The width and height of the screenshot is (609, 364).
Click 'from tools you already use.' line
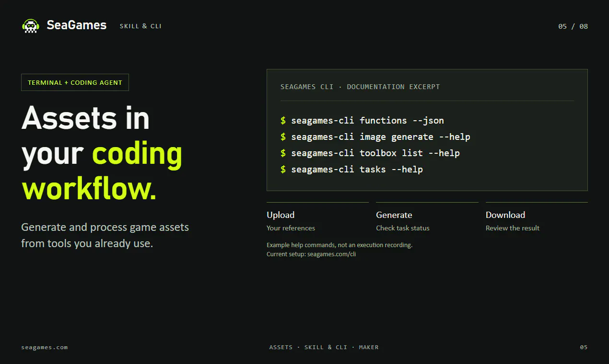[x=87, y=243]
